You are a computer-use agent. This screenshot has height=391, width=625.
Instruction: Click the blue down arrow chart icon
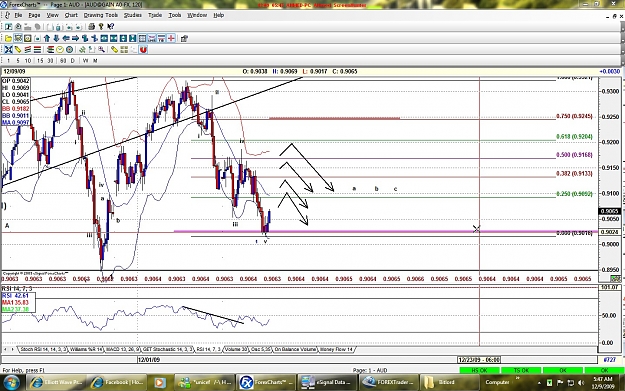56,39
